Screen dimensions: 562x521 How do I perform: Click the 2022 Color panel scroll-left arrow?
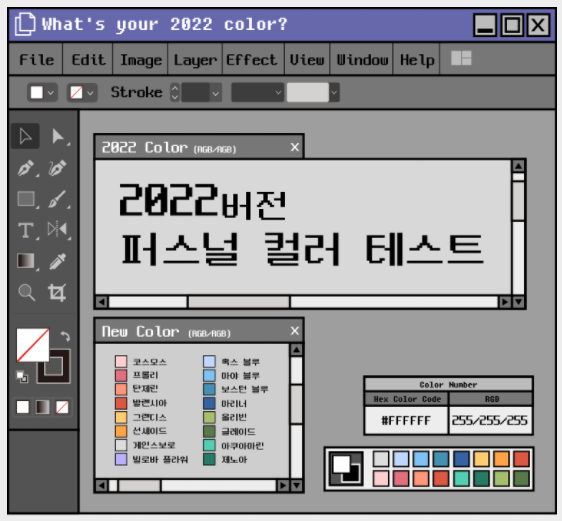tap(102, 302)
